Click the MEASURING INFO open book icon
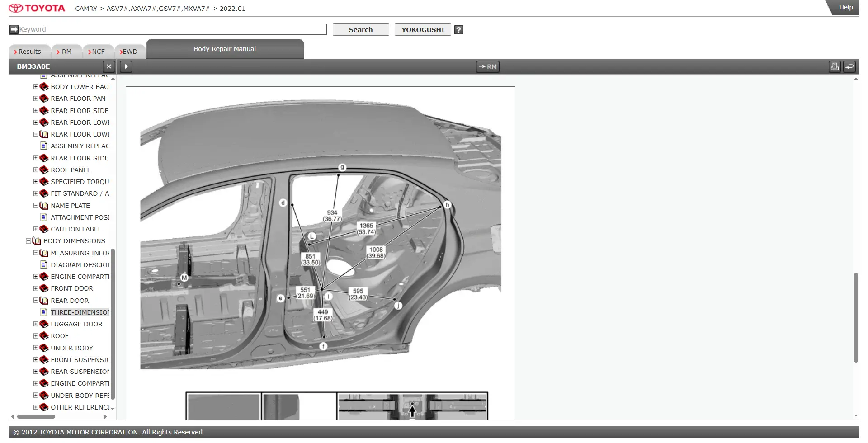868x443 pixels. pyautogui.click(x=44, y=253)
